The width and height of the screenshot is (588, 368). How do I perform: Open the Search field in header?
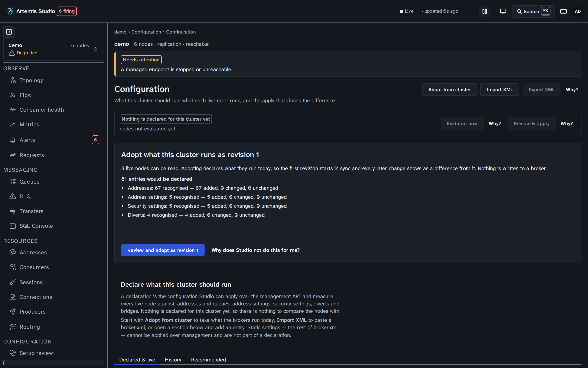pos(533,11)
